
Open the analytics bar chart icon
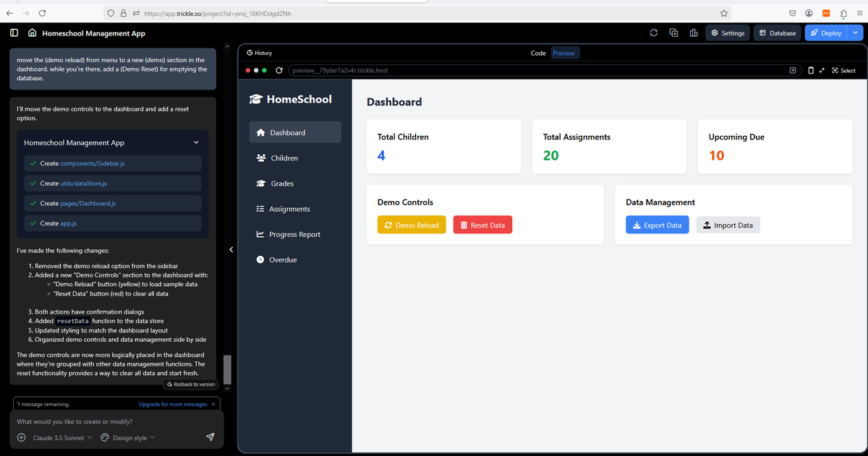coord(693,33)
